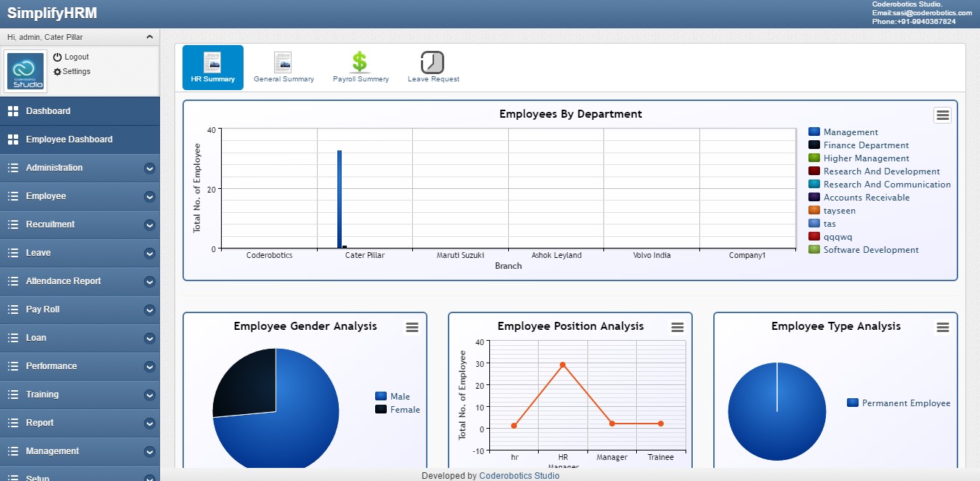The image size is (980, 481).
Task: Expand the Administration sidebar menu
Action: 79,168
